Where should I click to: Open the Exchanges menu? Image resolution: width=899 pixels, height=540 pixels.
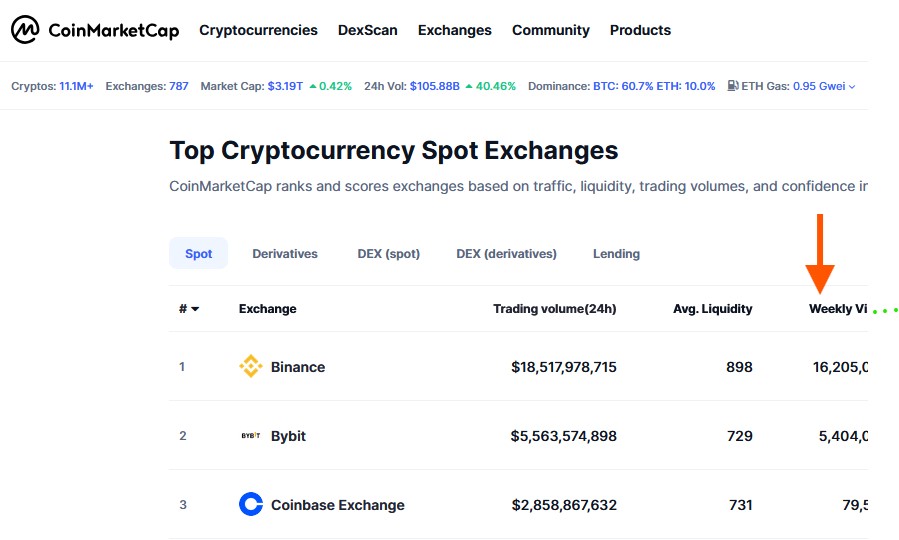click(x=455, y=30)
